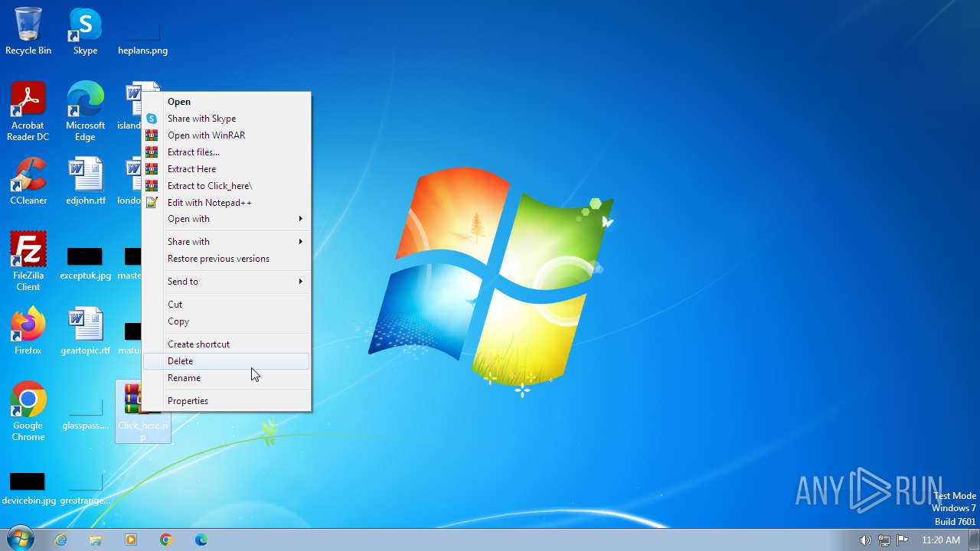Open the Windows Start menu orb
Image resolution: width=980 pixels, height=551 pixels.
19,540
